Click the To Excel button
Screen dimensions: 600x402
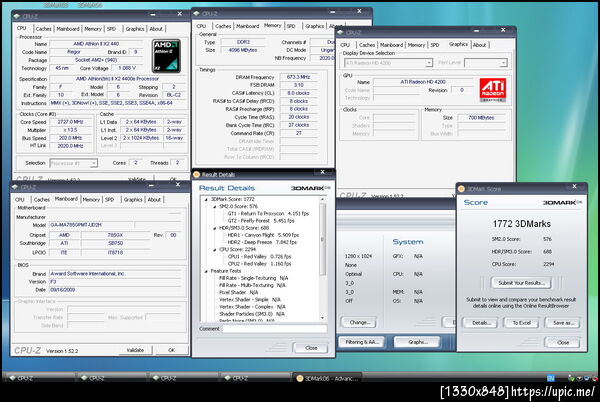[x=521, y=323]
